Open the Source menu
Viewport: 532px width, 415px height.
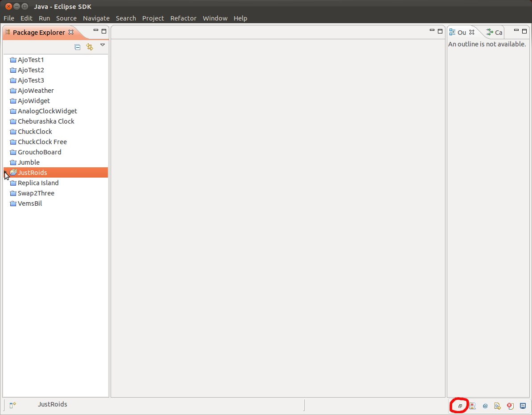click(66, 18)
